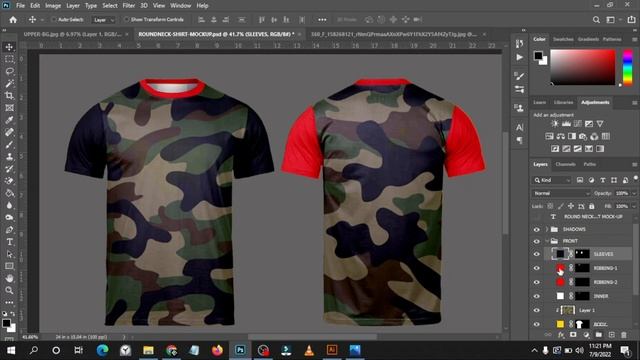The height and width of the screenshot is (360, 640).
Task: Open Firefox from the taskbar
Action: coord(217,350)
